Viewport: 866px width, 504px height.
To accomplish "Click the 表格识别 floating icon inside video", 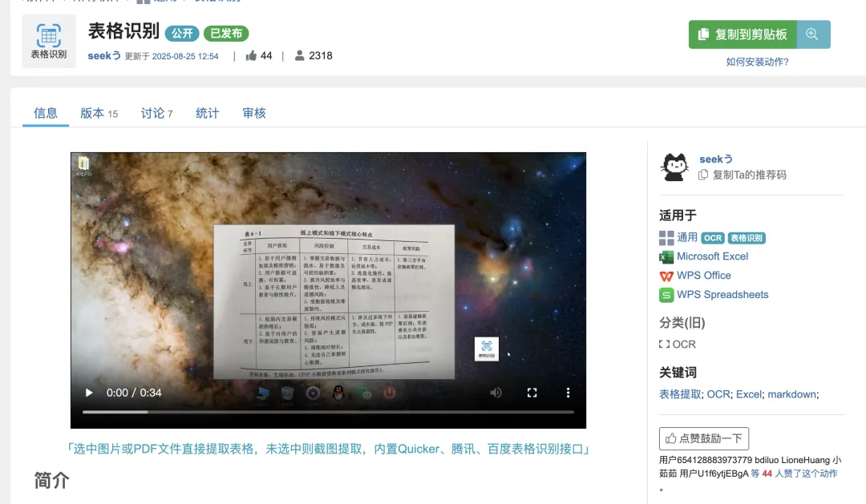I will [487, 349].
